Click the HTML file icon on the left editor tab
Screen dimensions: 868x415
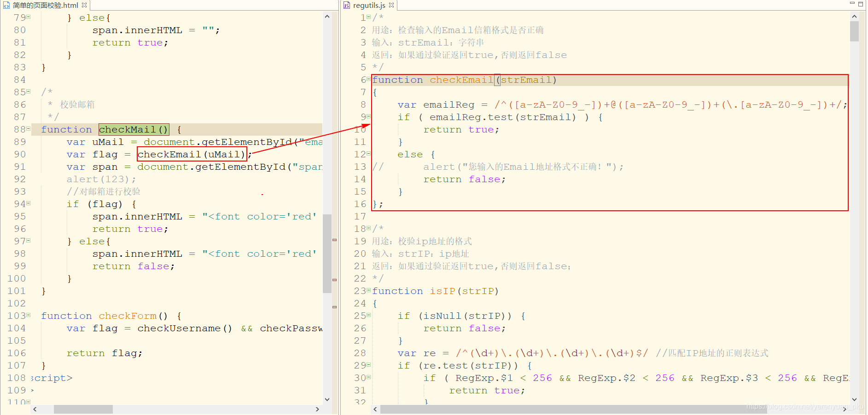pyautogui.click(x=6, y=6)
